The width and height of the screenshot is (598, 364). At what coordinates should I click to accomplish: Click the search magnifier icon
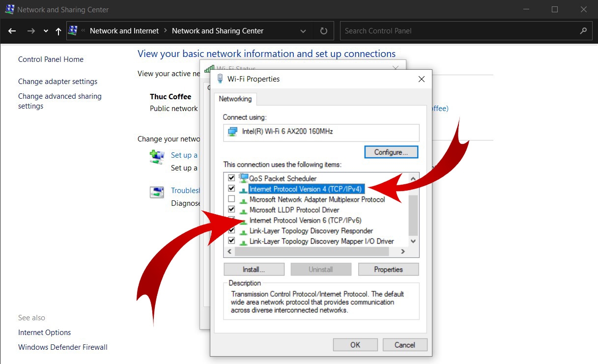(583, 30)
